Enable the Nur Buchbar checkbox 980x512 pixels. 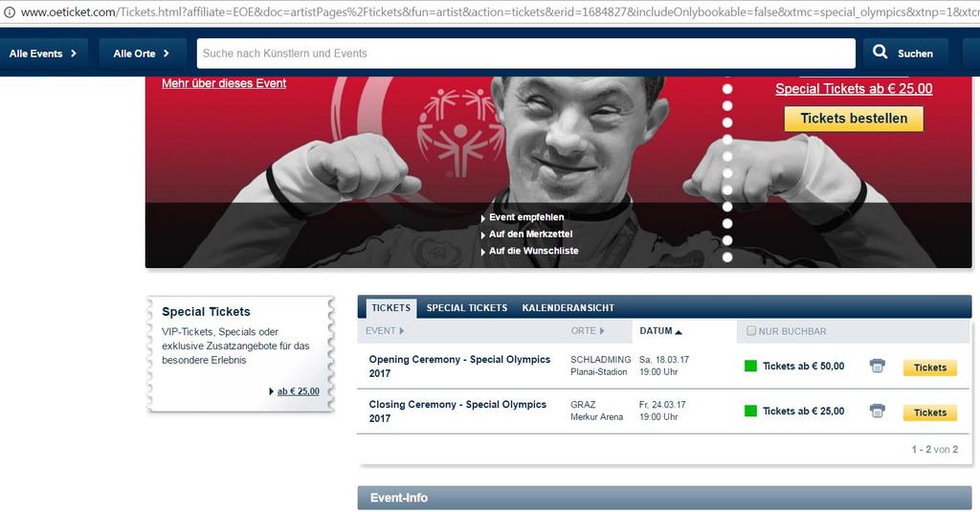pos(751,331)
